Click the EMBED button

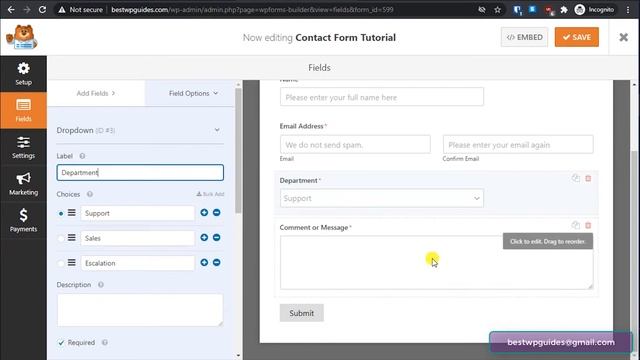[524, 37]
